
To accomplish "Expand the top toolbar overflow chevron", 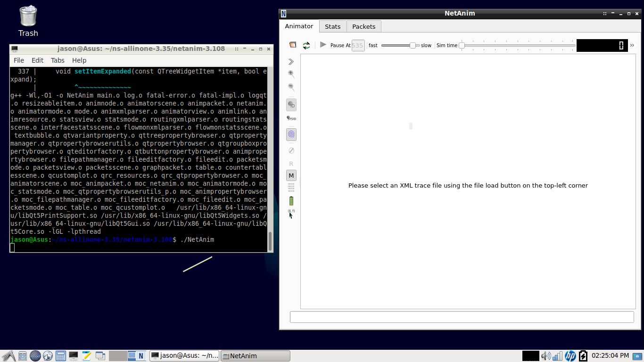I will tap(632, 45).
